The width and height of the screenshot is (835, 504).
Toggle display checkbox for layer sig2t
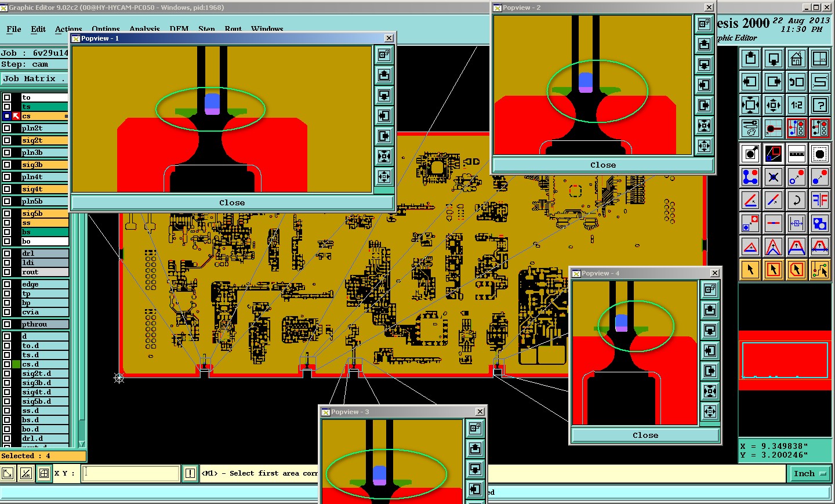coord(7,140)
